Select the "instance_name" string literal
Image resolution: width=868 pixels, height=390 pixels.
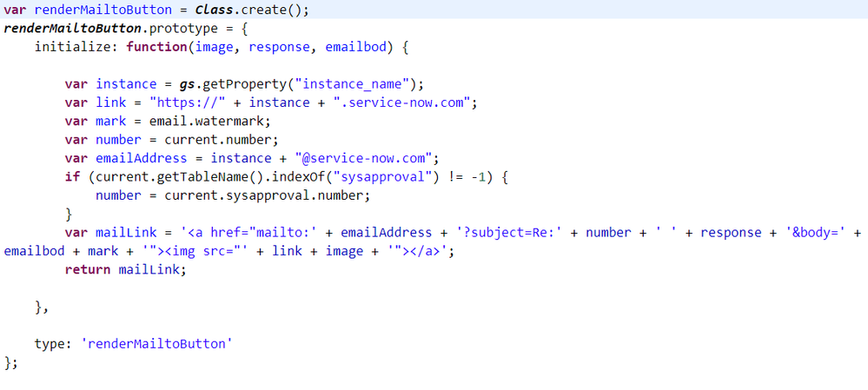click(353, 84)
